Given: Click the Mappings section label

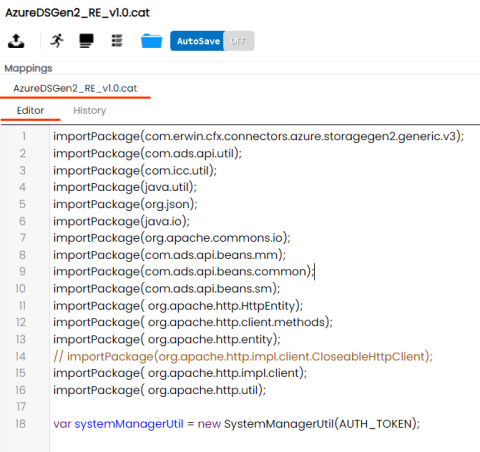Looking at the screenshot, I should pos(28,68).
